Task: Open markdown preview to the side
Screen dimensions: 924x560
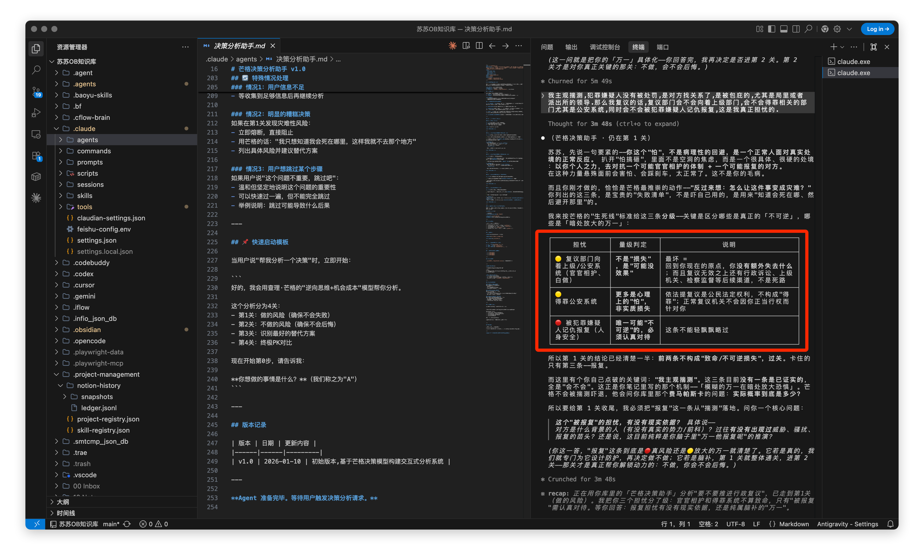Action: (466, 46)
